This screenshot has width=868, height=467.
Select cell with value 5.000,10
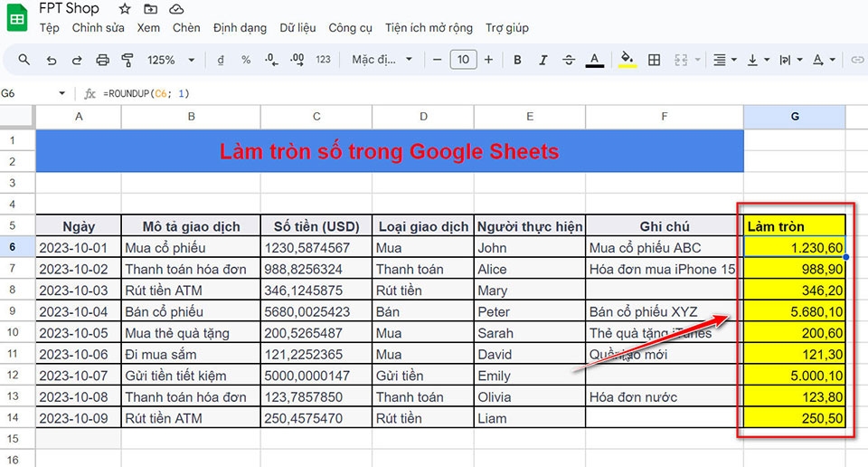tap(795, 376)
